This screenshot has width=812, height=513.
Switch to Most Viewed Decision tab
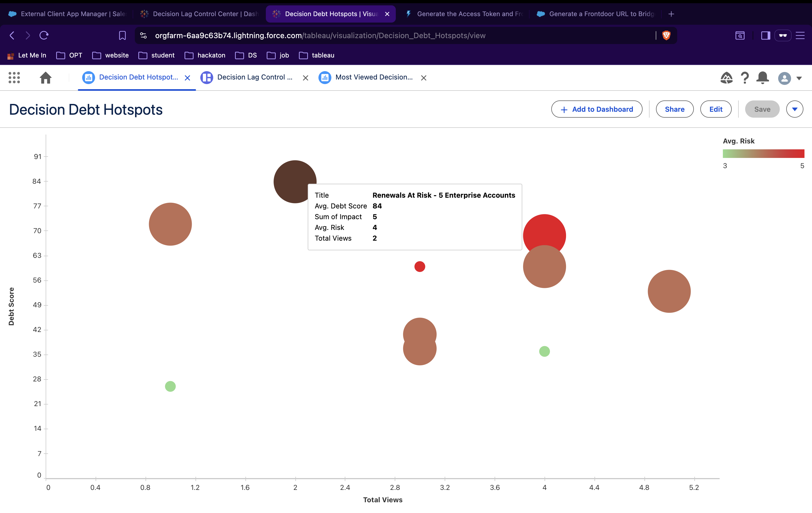click(374, 77)
